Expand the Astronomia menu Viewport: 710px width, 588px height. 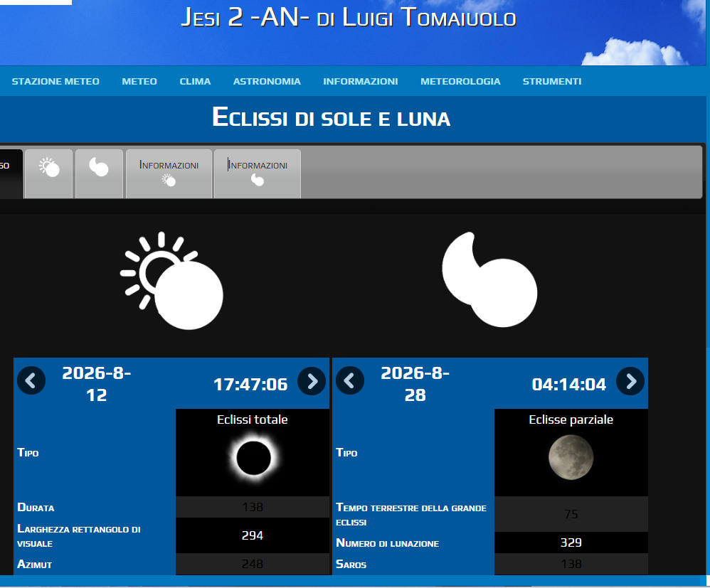click(x=267, y=82)
